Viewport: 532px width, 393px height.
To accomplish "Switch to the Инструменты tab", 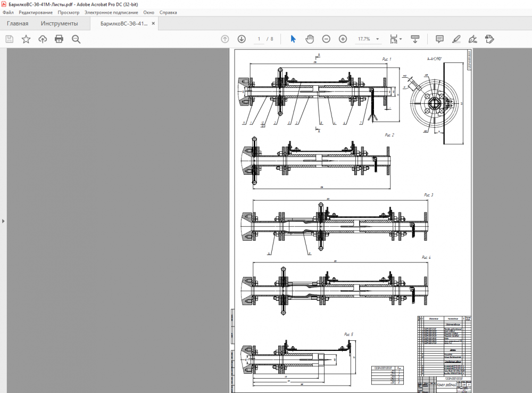I will pyautogui.click(x=59, y=23).
